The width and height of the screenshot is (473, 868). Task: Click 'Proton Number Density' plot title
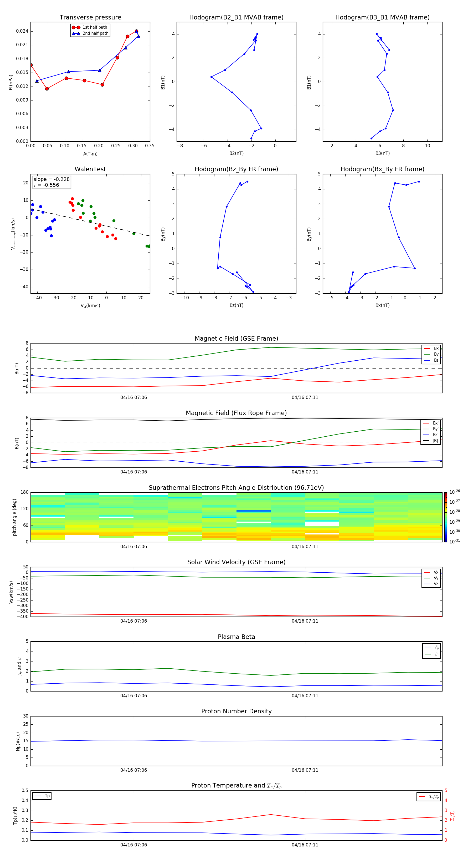[x=236, y=711]
